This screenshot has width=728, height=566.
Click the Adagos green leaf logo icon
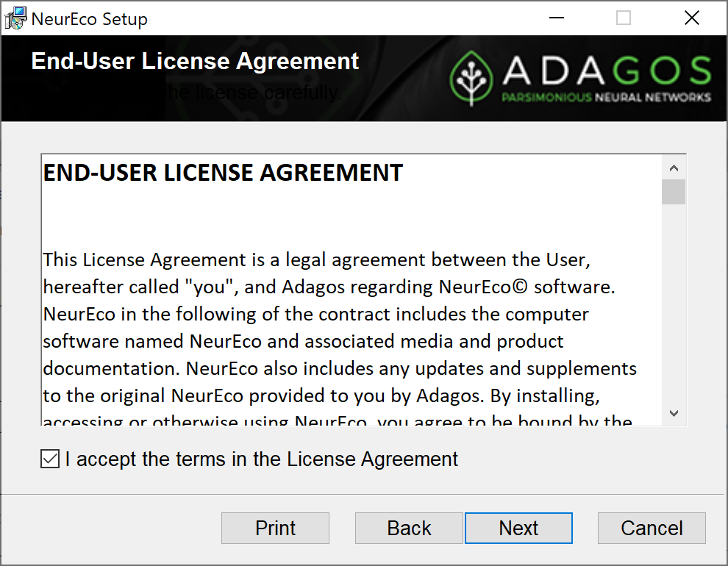pyautogui.click(x=471, y=78)
